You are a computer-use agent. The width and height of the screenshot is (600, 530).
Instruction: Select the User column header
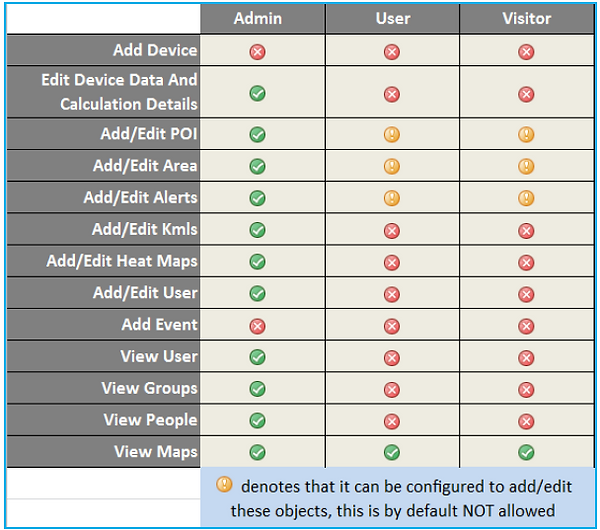tap(393, 18)
